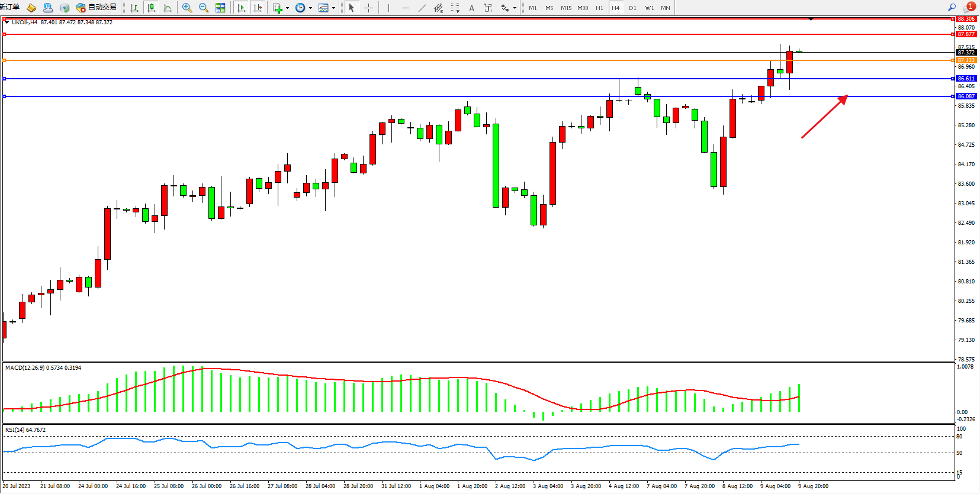The width and height of the screenshot is (980, 494).
Task: Open the templates dropdown arrow
Action: coord(333,8)
